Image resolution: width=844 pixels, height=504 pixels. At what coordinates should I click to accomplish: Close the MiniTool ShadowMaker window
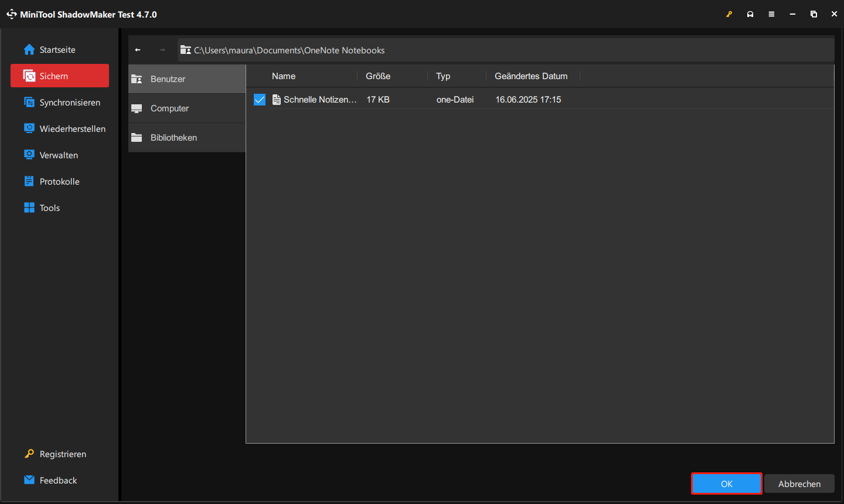point(834,14)
